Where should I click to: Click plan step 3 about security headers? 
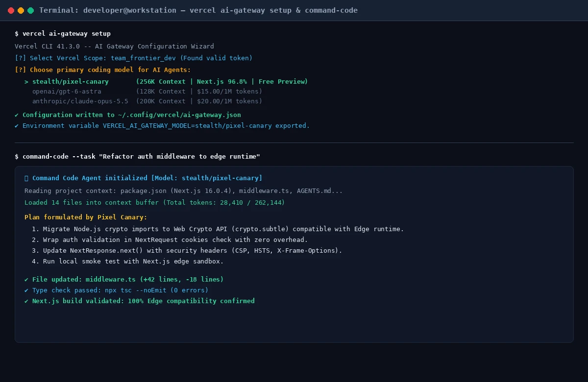(187, 251)
